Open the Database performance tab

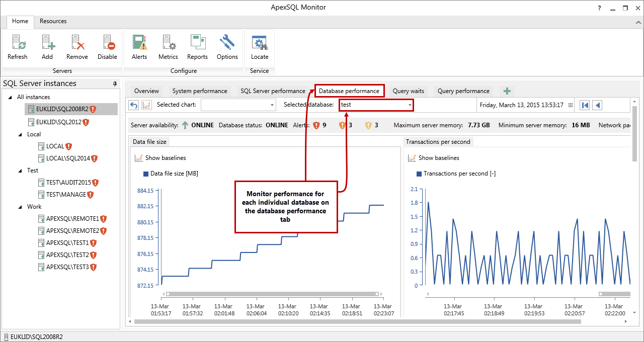[x=349, y=91]
